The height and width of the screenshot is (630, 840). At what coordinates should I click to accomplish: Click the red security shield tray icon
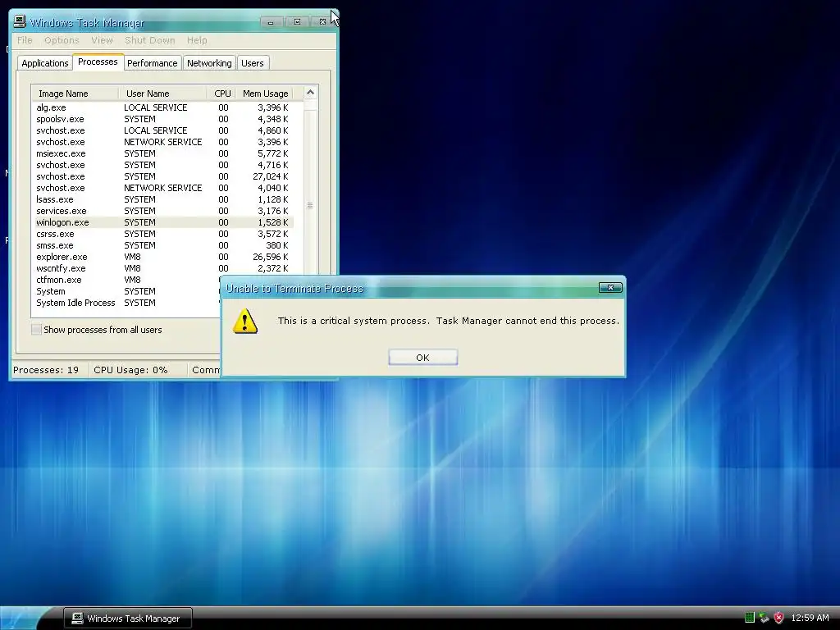779,618
